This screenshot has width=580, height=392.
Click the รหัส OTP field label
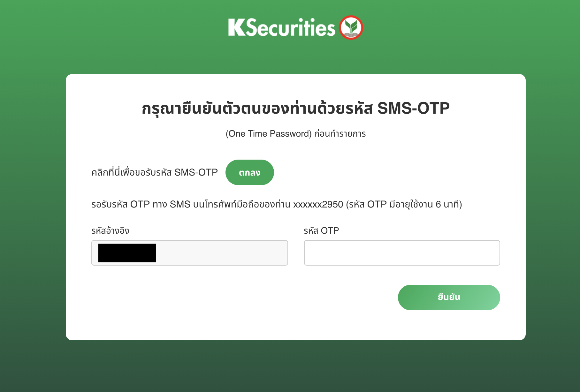pos(321,230)
